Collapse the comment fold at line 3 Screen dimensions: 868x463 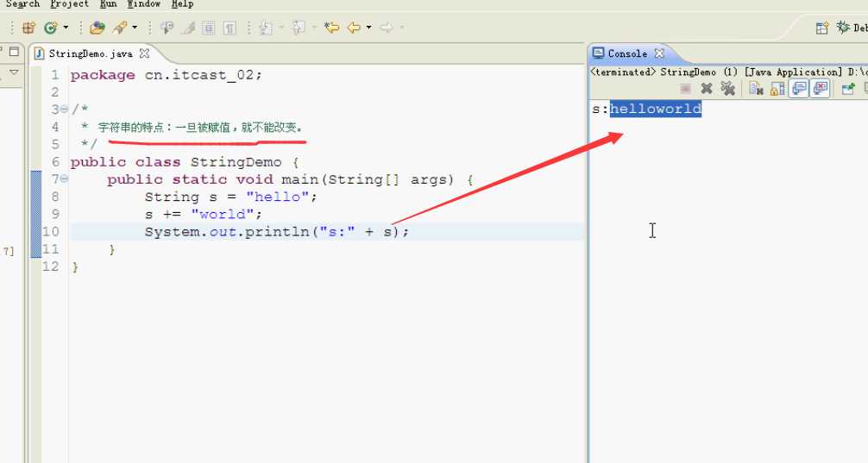pyautogui.click(x=64, y=109)
